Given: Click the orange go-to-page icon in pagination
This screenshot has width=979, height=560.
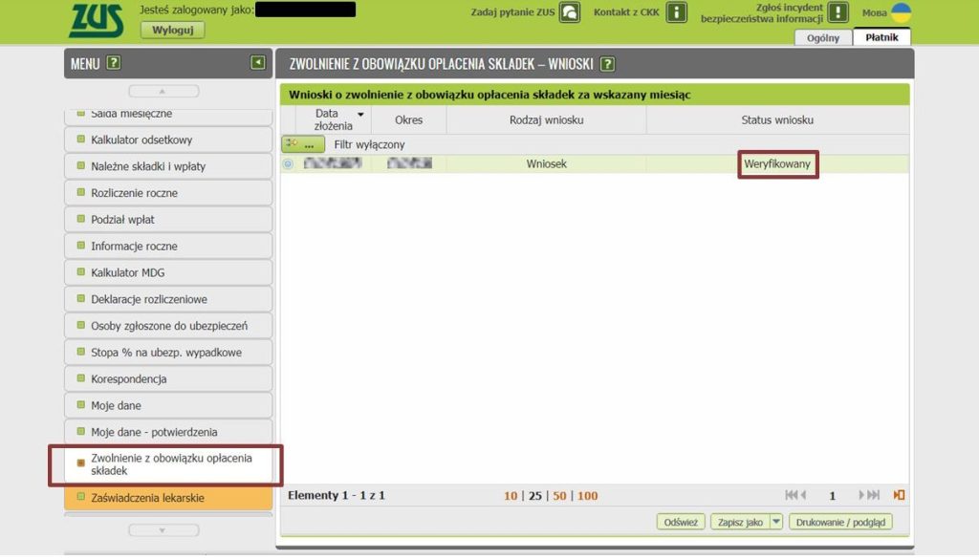Looking at the screenshot, I should point(899,495).
